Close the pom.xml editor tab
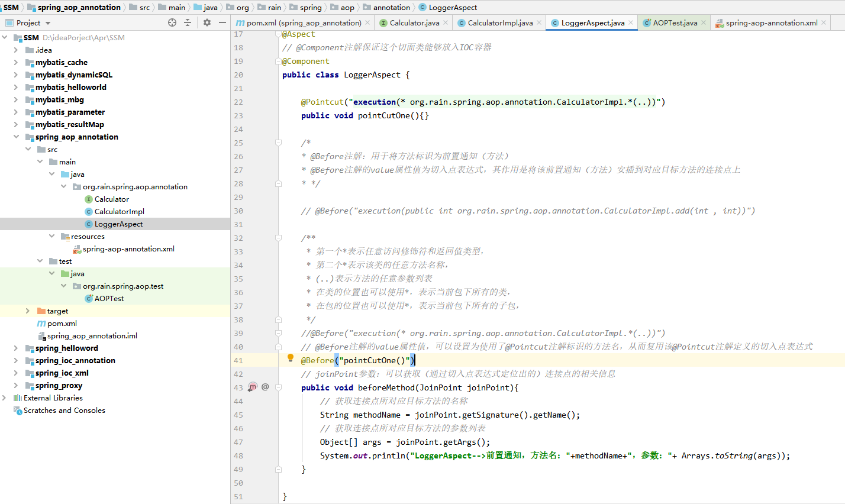Viewport: 845px width, 504px height. tap(367, 22)
